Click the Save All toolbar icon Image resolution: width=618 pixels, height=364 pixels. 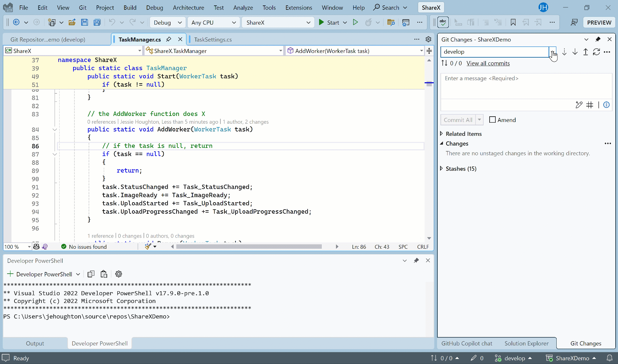pos(97,23)
